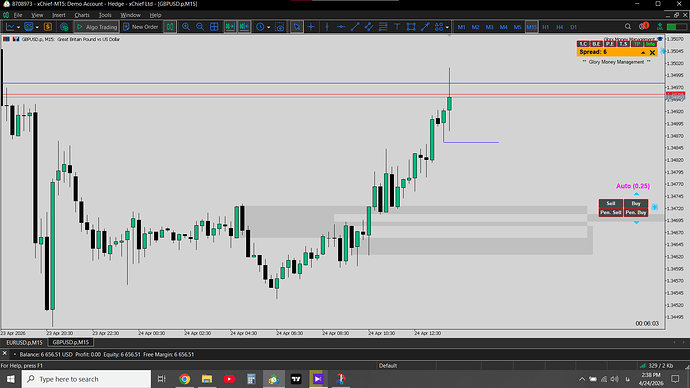Open the File menu
The height and width of the screenshot is (388, 690).
tap(18, 15)
